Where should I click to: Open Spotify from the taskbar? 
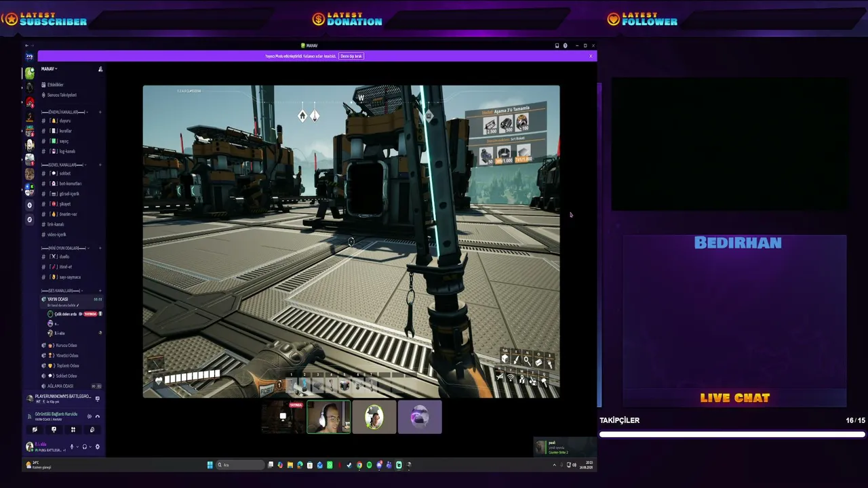click(x=369, y=465)
